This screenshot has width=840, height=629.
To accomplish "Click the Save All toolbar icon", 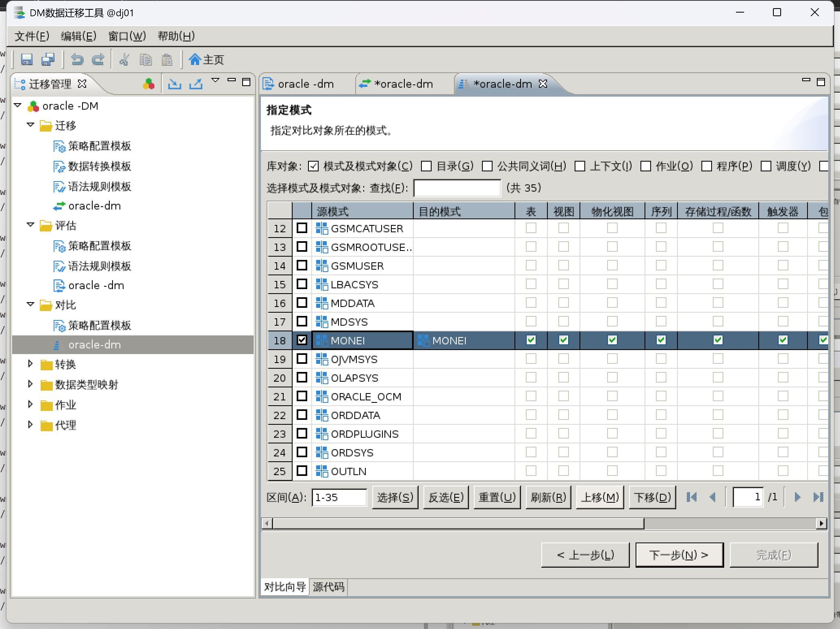I will click(x=48, y=60).
